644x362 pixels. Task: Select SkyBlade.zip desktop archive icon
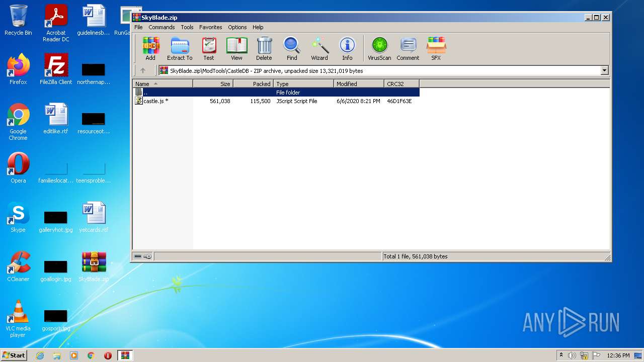94,266
